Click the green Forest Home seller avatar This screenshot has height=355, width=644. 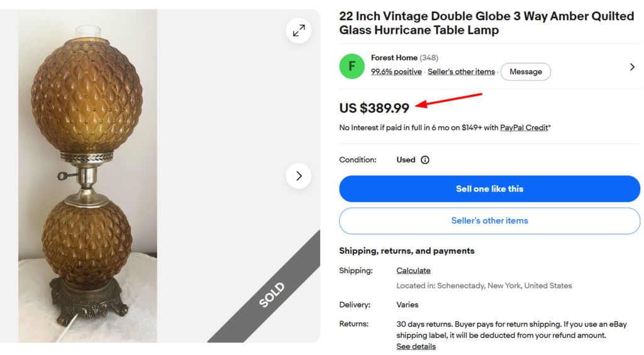352,66
